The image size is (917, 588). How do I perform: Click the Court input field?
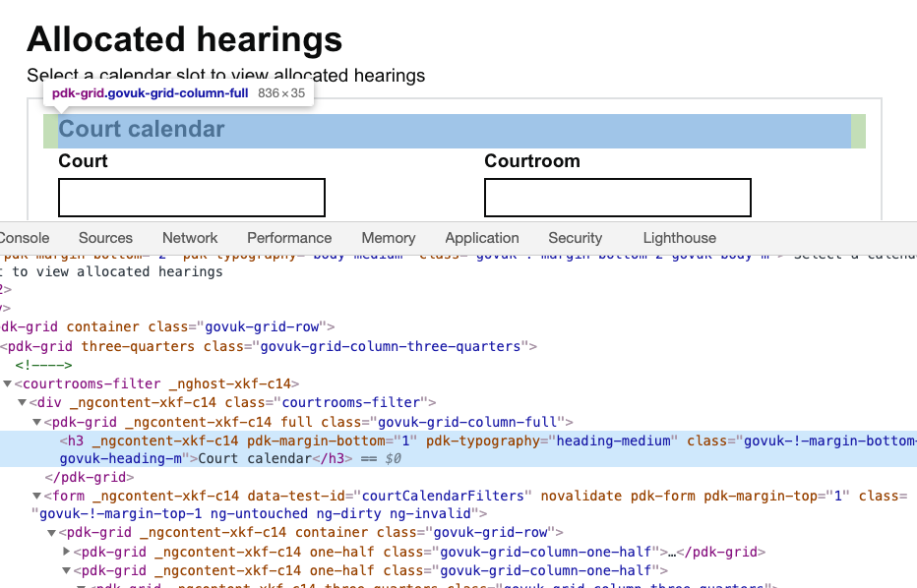click(192, 198)
